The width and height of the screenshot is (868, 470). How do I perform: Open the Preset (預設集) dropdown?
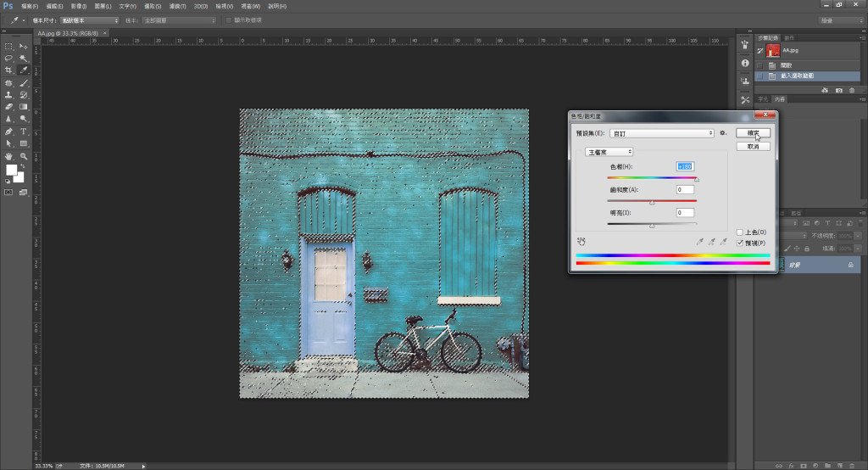point(661,133)
